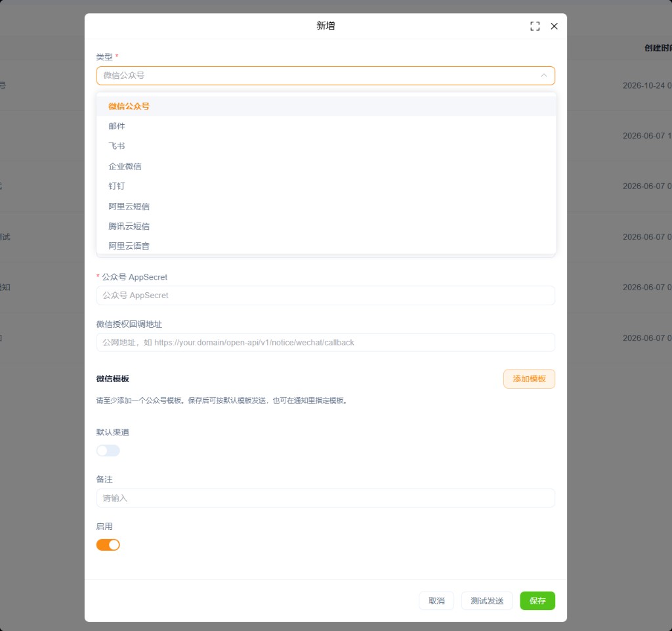Pick 腾讯云短信 from the list
672x631 pixels.
pos(326,227)
